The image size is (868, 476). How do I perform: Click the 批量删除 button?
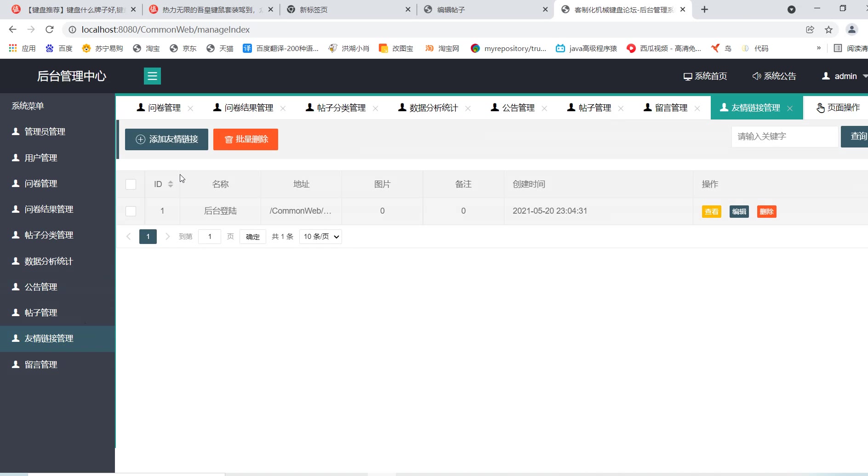(246, 139)
